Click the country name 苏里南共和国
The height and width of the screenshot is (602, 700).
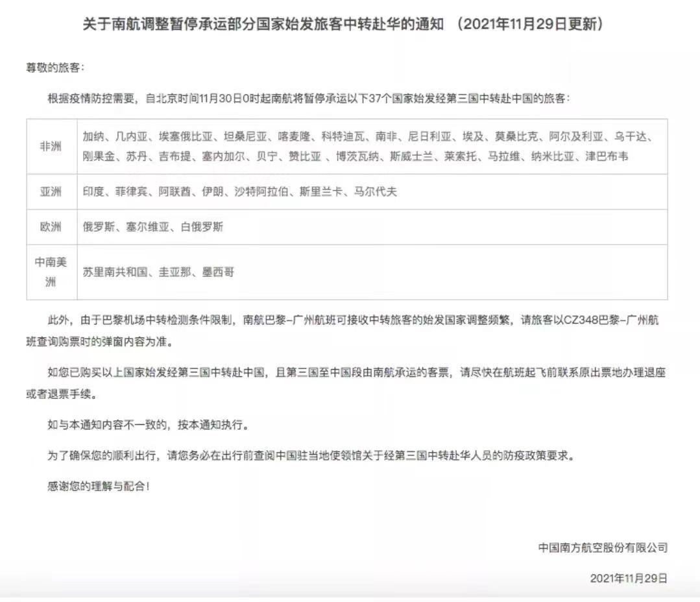click(115, 272)
